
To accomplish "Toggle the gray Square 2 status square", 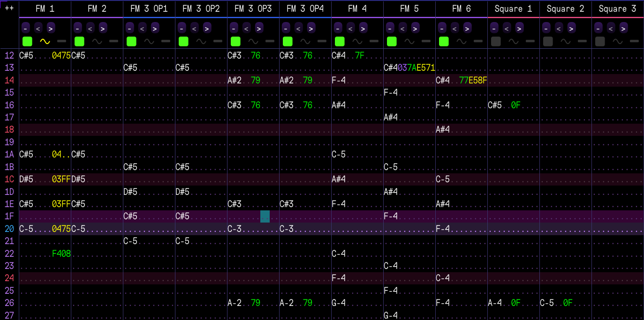I will tap(548, 41).
